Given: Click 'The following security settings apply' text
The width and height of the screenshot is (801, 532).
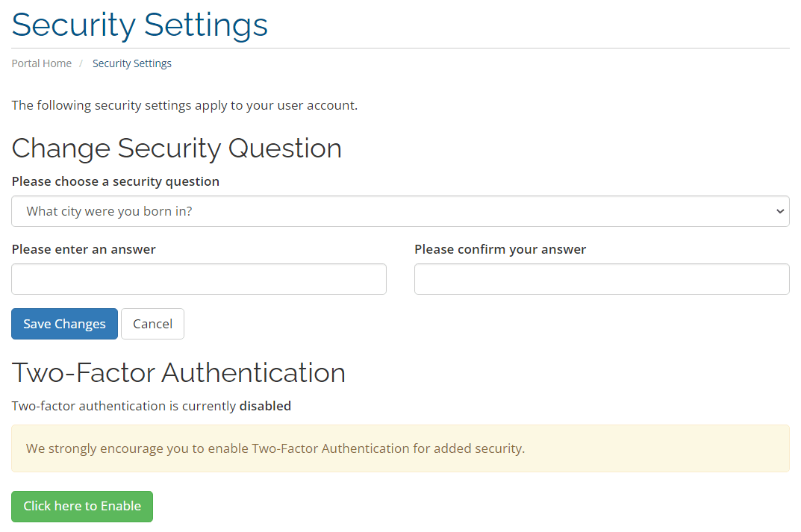Looking at the screenshot, I should pyautogui.click(x=184, y=105).
